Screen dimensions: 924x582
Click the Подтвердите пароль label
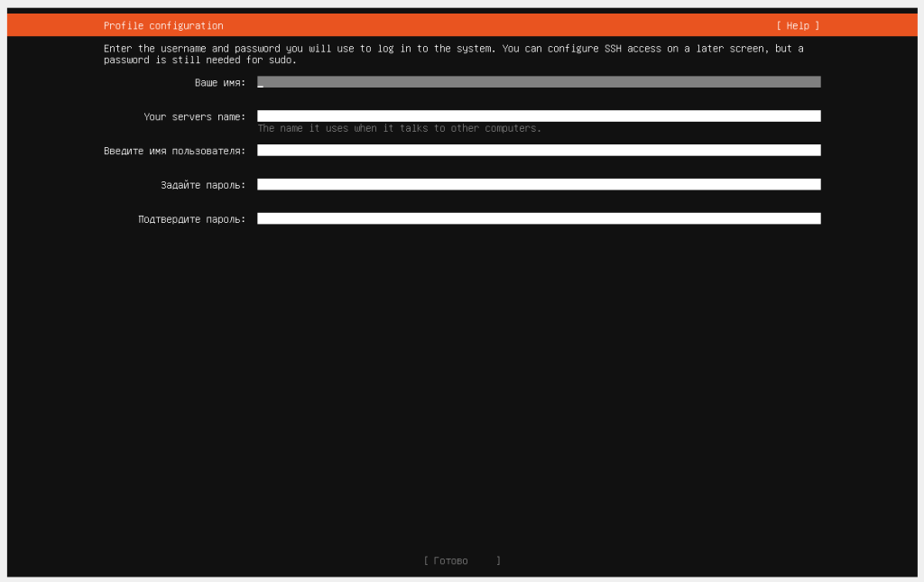[191, 219]
